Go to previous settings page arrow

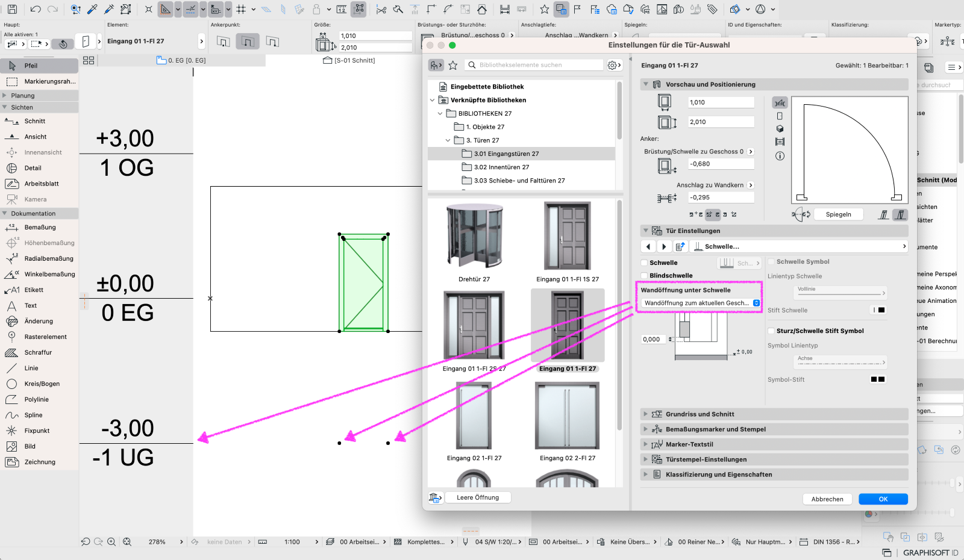click(x=648, y=246)
